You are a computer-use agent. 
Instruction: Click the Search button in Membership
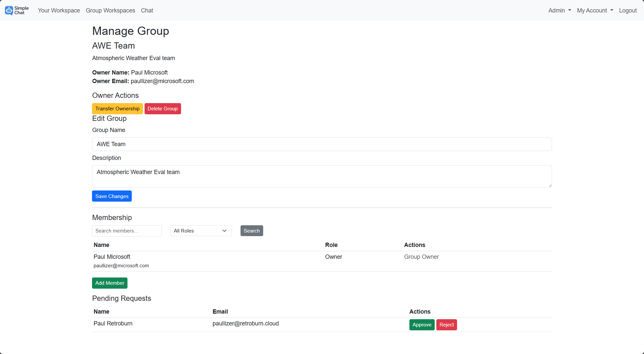tap(252, 231)
